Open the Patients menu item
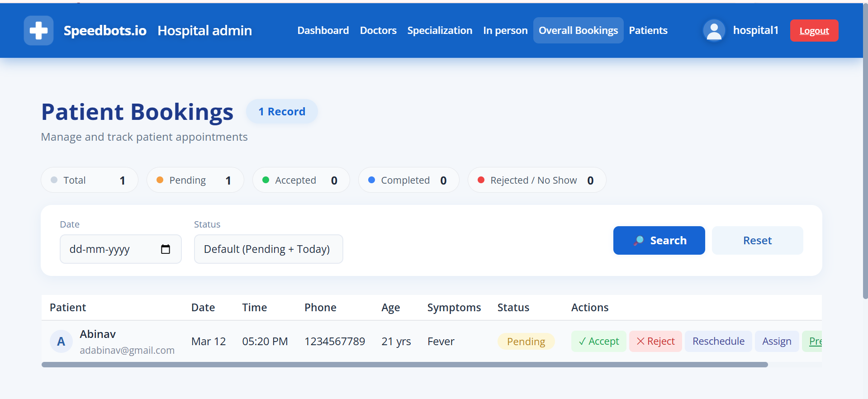Viewport: 868px width, 399px height. (x=648, y=30)
